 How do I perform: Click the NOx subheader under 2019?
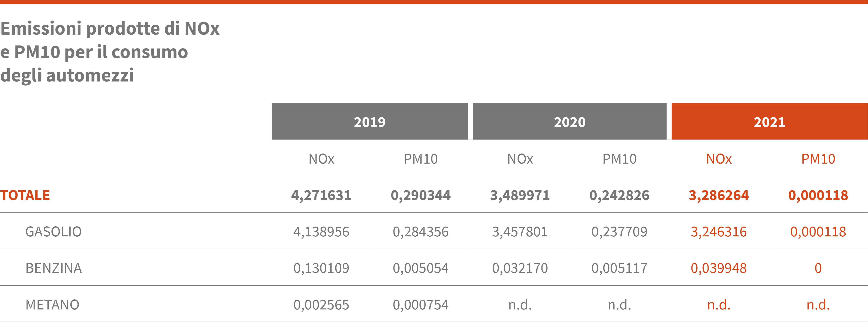coord(321,159)
